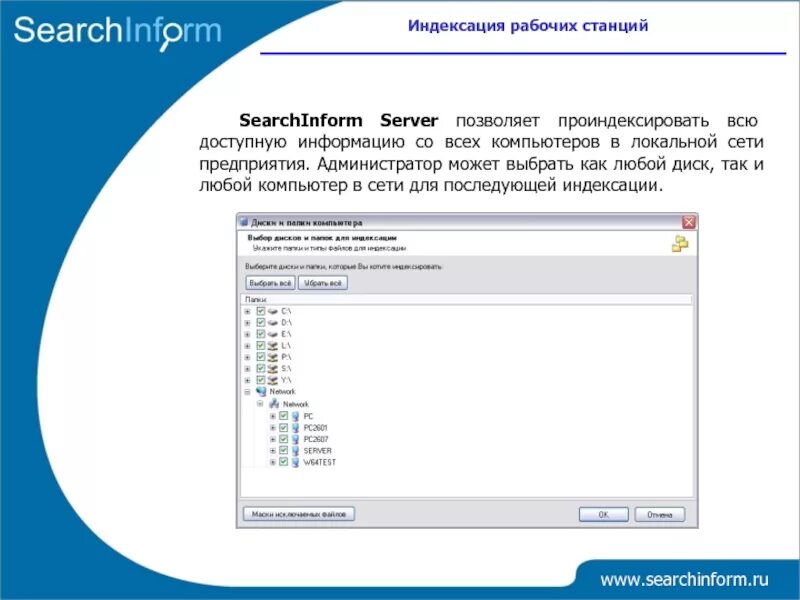Viewport: 800px width, 600px height.
Task: Expand the S:\ drive node
Action: [x=247, y=369]
